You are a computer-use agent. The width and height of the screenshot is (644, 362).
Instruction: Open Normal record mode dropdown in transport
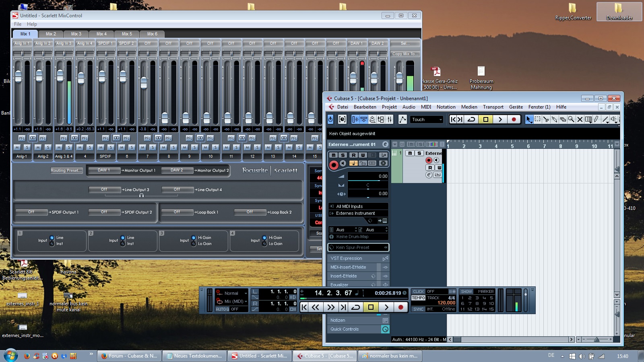[x=232, y=293]
